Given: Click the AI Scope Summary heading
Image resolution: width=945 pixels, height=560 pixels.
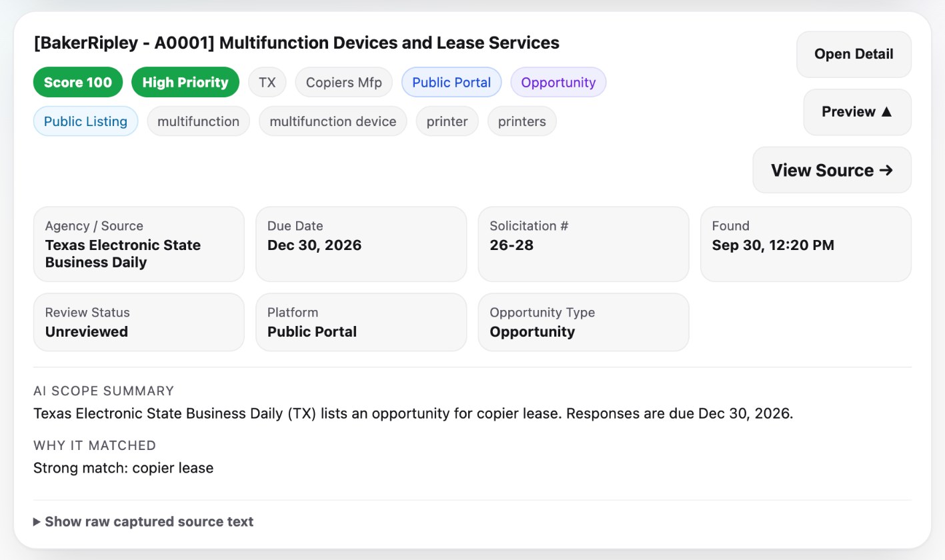Looking at the screenshot, I should tap(104, 391).
